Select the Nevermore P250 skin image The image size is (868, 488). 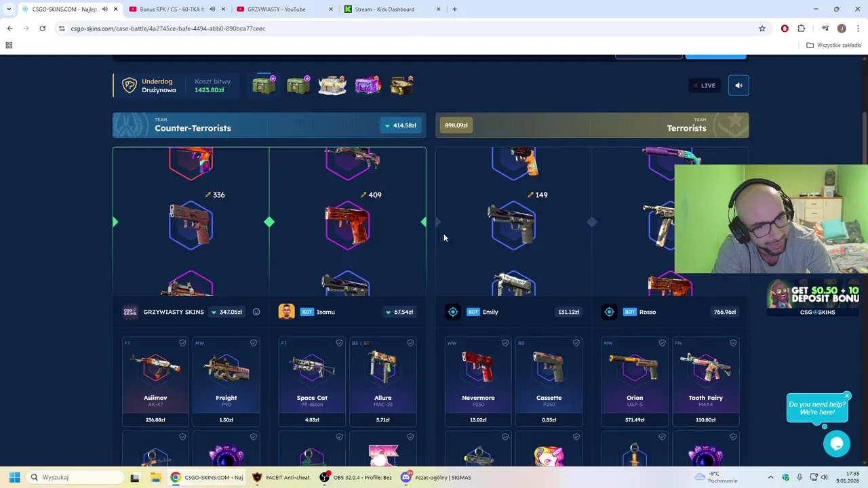[478, 368]
